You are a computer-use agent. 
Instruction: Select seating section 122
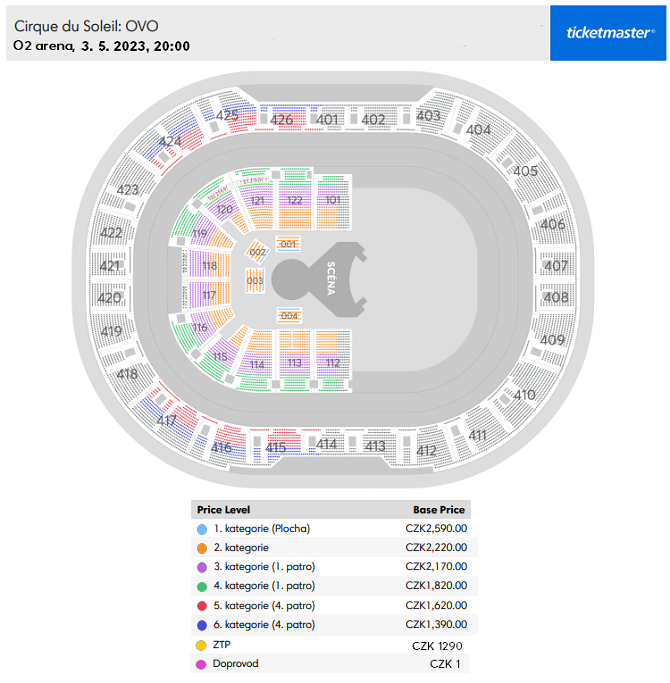(x=294, y=201)
